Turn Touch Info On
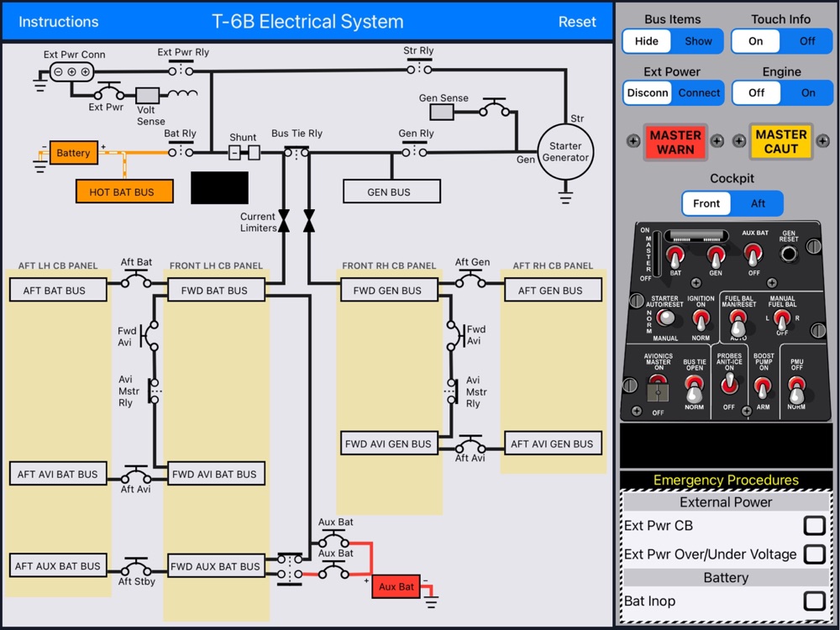 click(755, 41)
